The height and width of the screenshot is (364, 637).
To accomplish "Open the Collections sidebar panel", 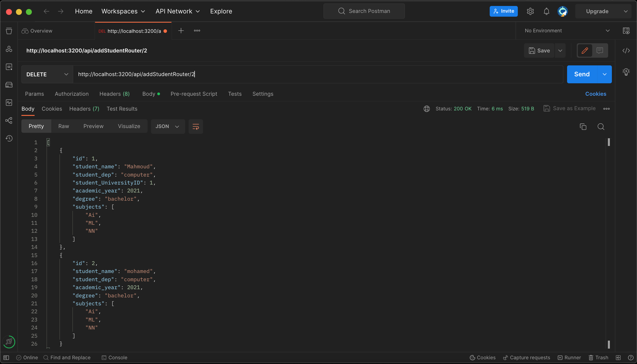I will coord(9,31).
